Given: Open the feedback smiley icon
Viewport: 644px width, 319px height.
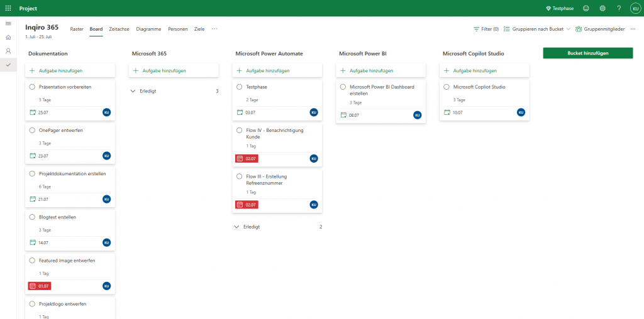Looking at the screenshot, I should [x=586, y=8].
